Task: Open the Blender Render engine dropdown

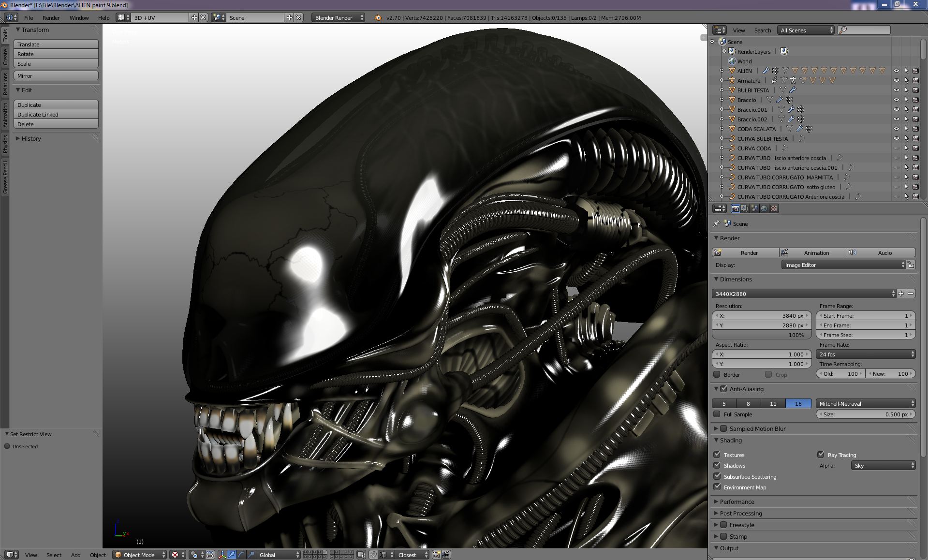Action: coord(338,17)
